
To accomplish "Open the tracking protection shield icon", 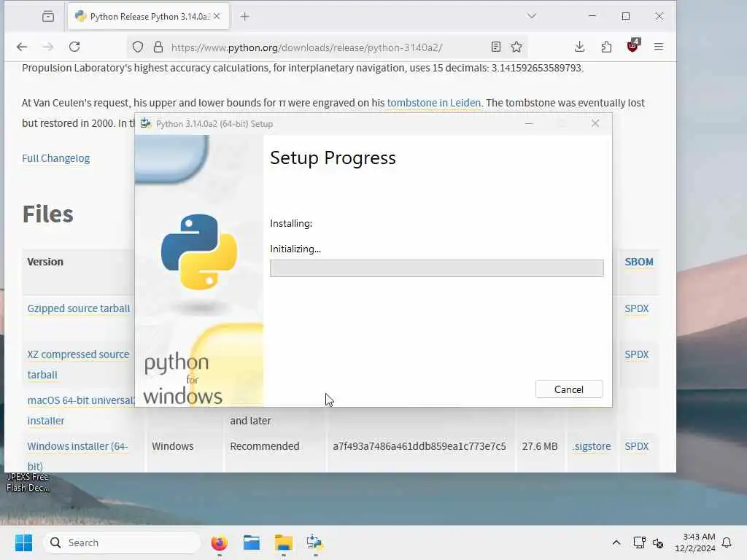I will [x=138, y=47].
